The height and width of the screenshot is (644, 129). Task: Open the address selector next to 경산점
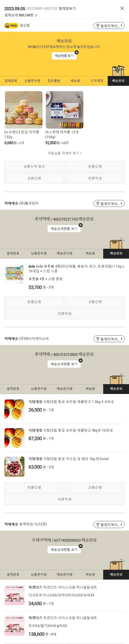tap(109, 25)
